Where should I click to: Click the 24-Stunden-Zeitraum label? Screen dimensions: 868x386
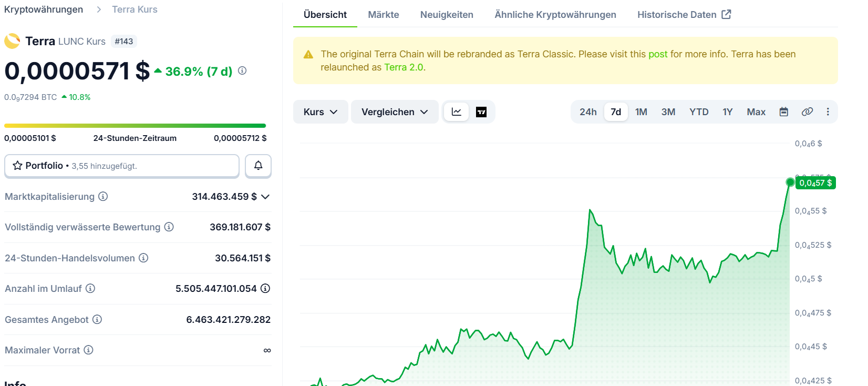(x=135, y=138)
